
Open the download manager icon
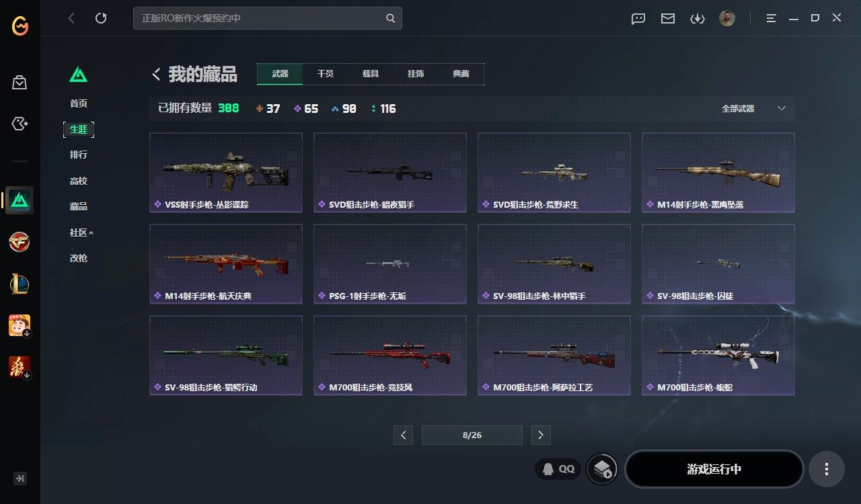point(697,19)
